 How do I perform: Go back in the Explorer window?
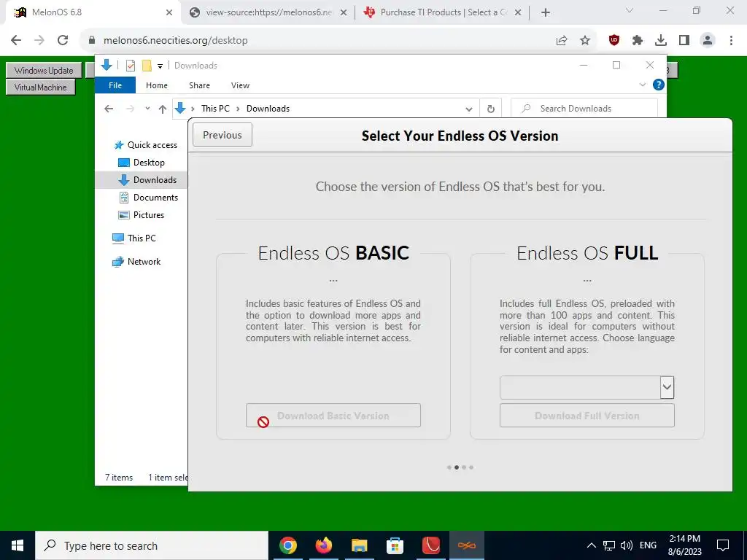point(109,109)
